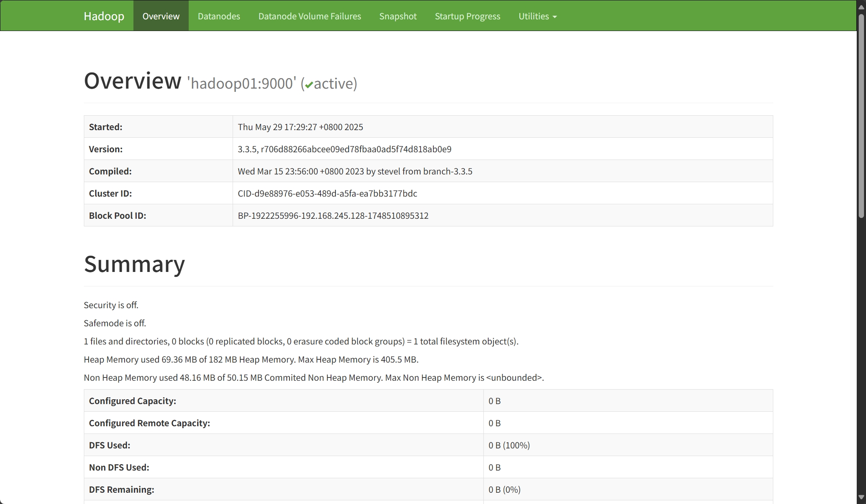Screen dimensions: 866x504
Task: Click the Configured Capacity row label
Action: 132,401
